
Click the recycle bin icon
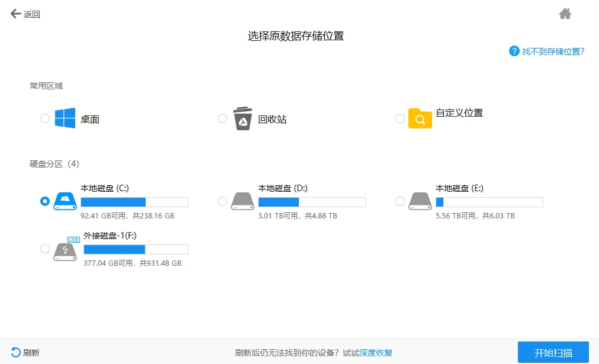243,118
